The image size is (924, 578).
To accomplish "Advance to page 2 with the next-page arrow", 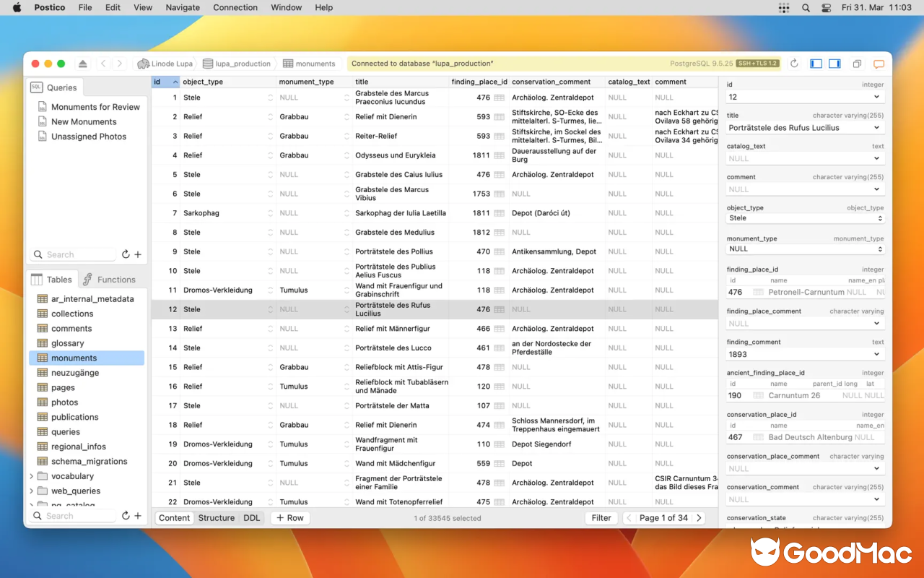I will coord(697,517).
